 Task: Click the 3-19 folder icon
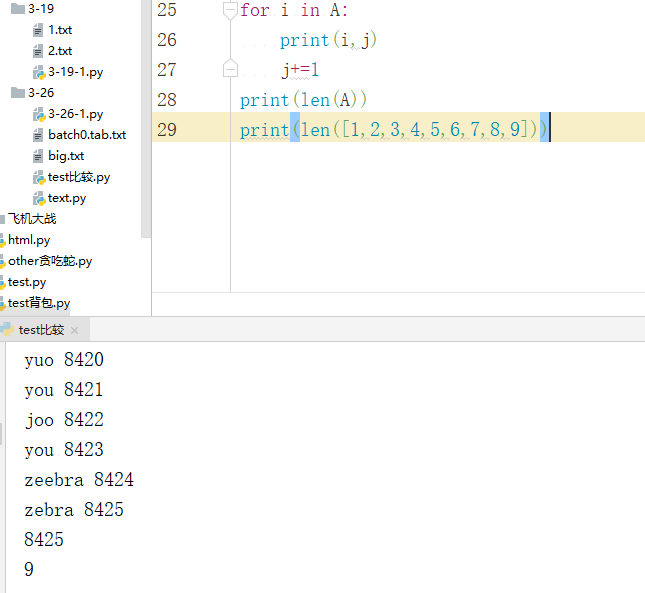(17, 8)
